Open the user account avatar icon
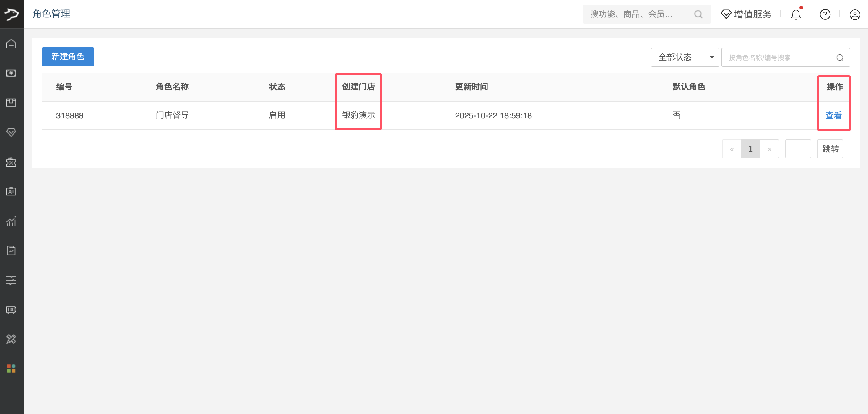This screenshot has height=414, width=868. [854, 14]
